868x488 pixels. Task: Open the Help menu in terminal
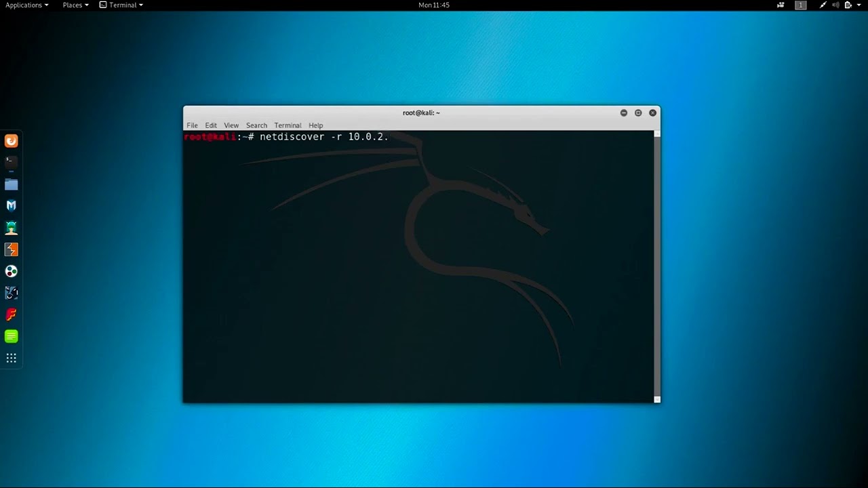click(x=315, y=125)
